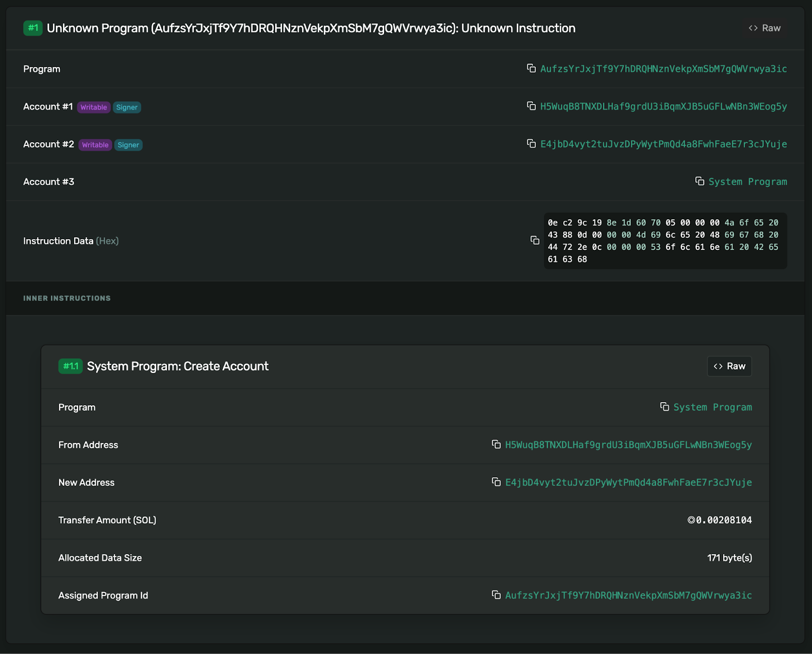The image size is (812, 654).
Task: Click the Signer badge on Account #2
Action: pyautogui.click(x=128, y=145)
